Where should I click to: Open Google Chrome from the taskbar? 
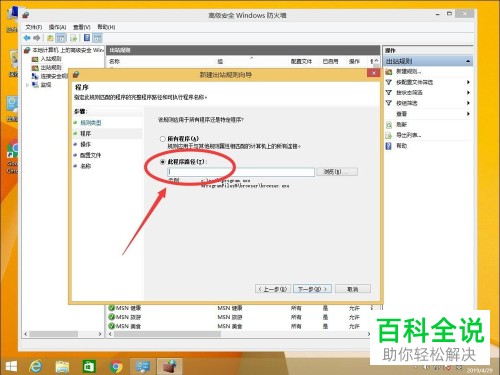click(x=116, y=366)
